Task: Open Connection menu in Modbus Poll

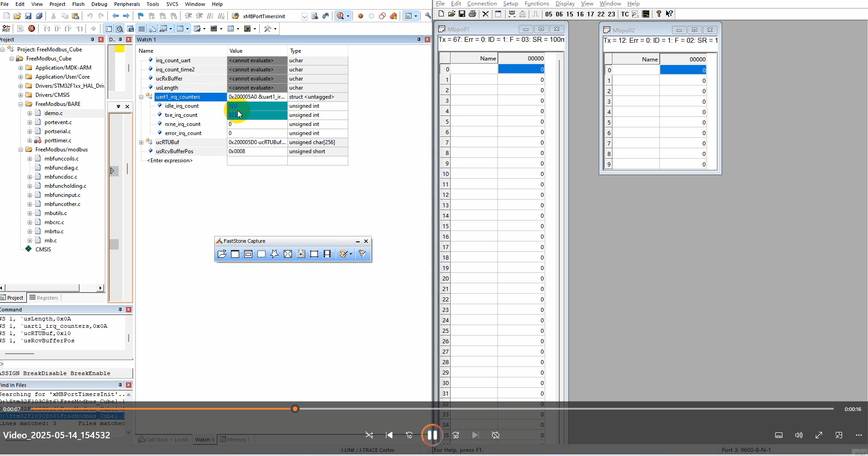Action: click(482, 4)
